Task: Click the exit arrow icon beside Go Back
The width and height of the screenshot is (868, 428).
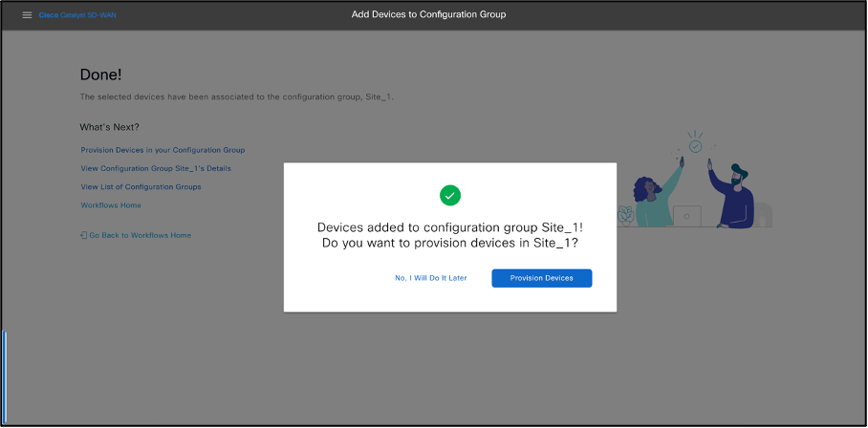Action: pyautogui.click(x=84, y=235)
